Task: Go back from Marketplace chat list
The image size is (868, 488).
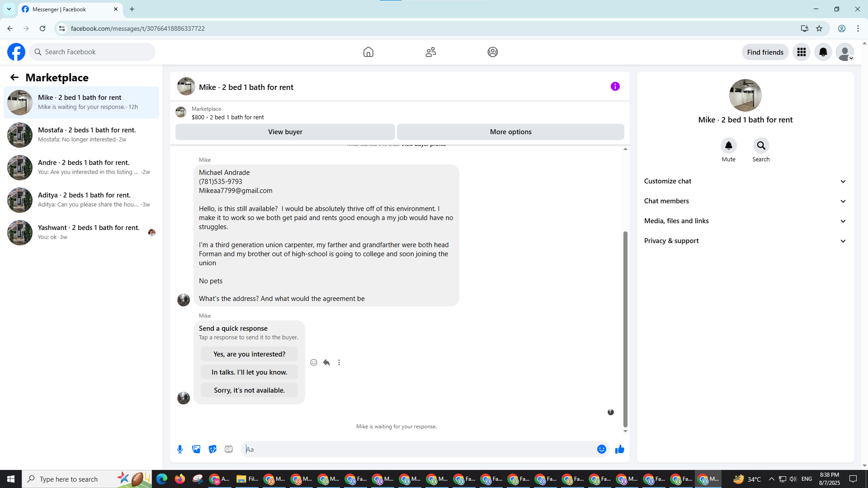Action: point(14,77)
